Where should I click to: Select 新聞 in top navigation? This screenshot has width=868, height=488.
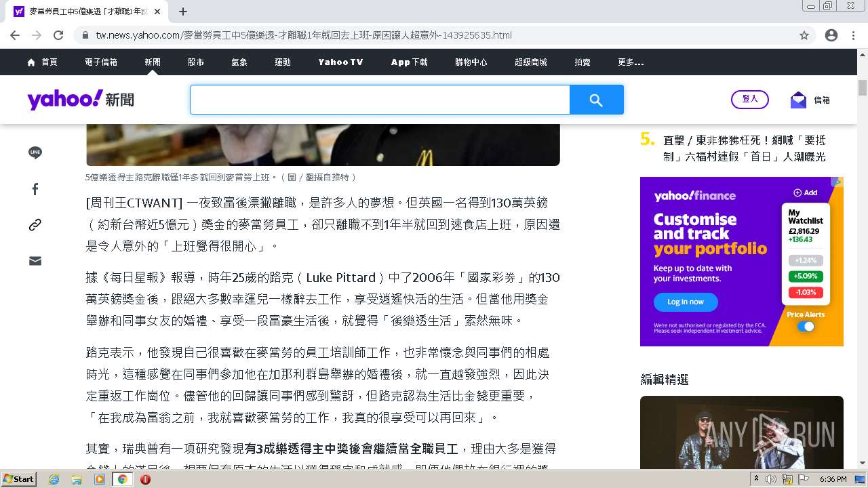[153, 62]
